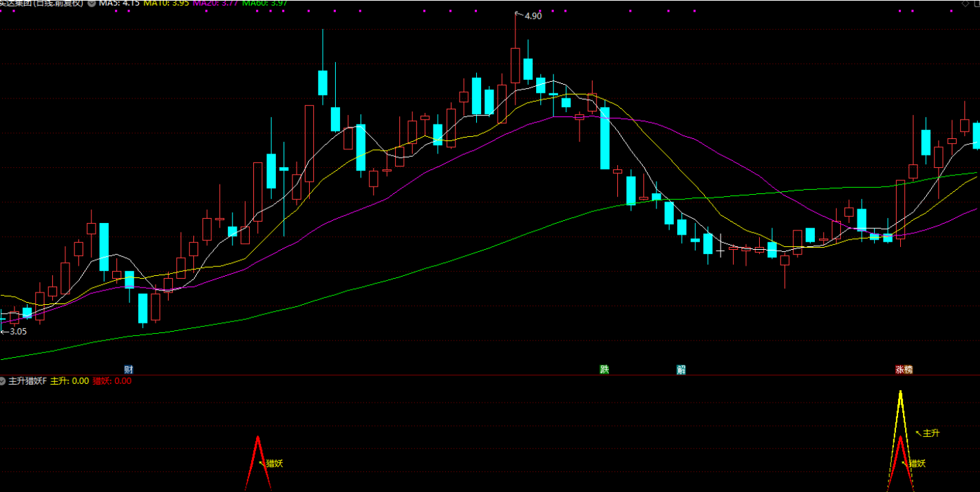
Task: Select the green MA60 legend label
Action: 265,3
